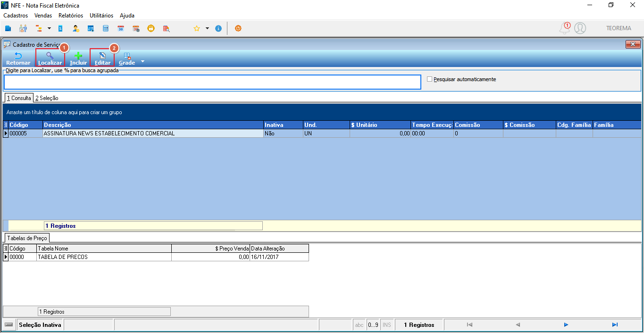
Task: Select the ASSINATURA NEWS ESTABELECIMENTO COMERCIAL row
Action: 323,133
